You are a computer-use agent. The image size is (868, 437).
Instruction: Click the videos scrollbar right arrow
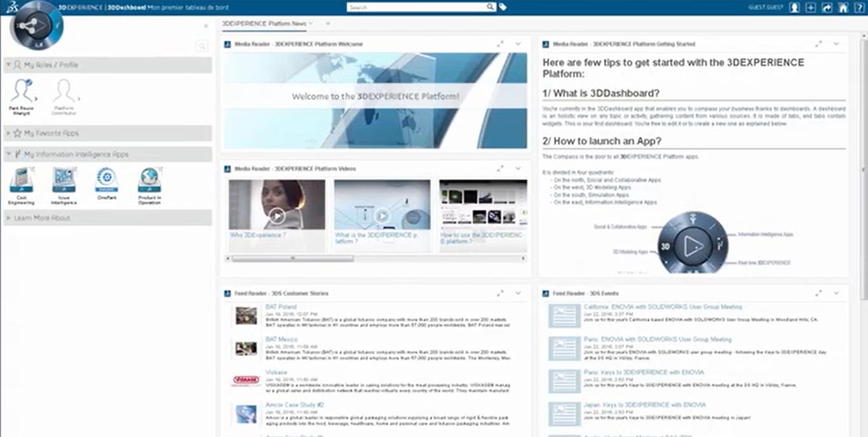[x=523, y=259]
